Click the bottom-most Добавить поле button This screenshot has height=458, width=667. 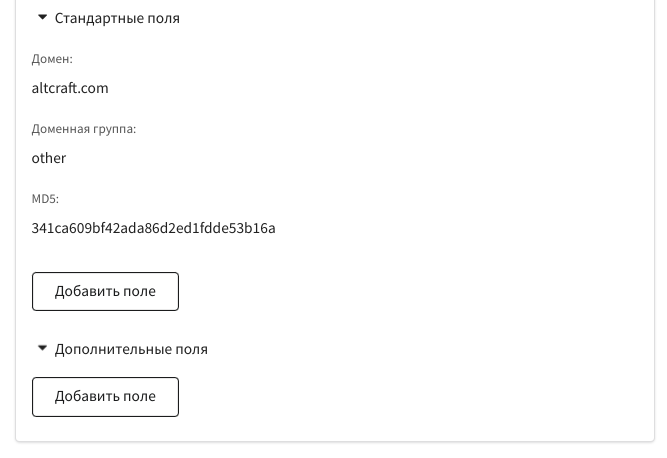[x=105, y=396]
